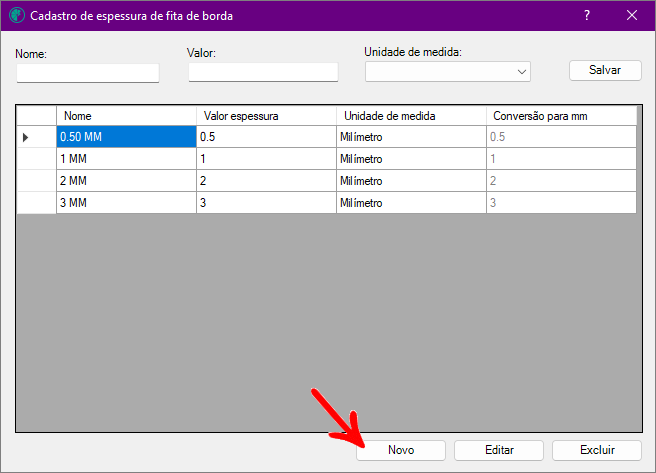Click conversion cell of 1 MM row
This screenshot has width=656, height=473.
(x=561, y=159)
